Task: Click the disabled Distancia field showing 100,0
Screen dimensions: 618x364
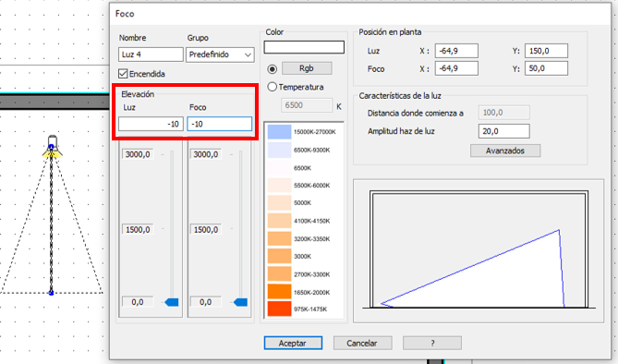Action: (504, 113)
